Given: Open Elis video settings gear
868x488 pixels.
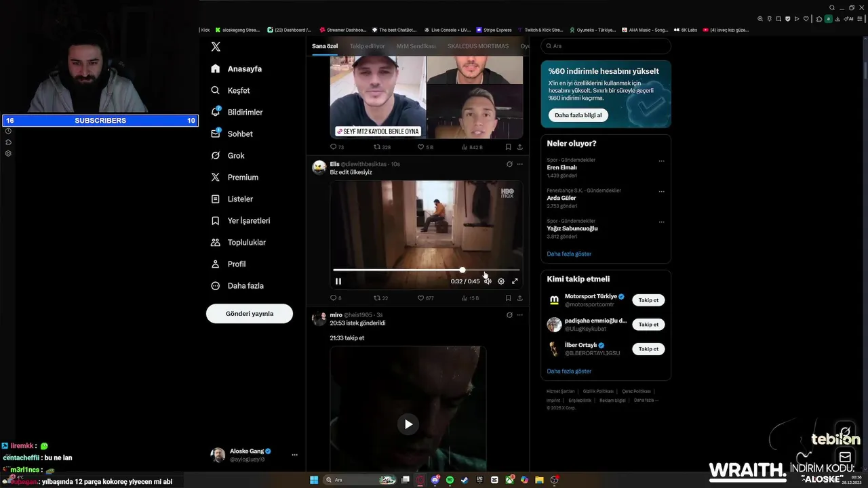Looking at the screenshot, I should (x=501, y=281).
